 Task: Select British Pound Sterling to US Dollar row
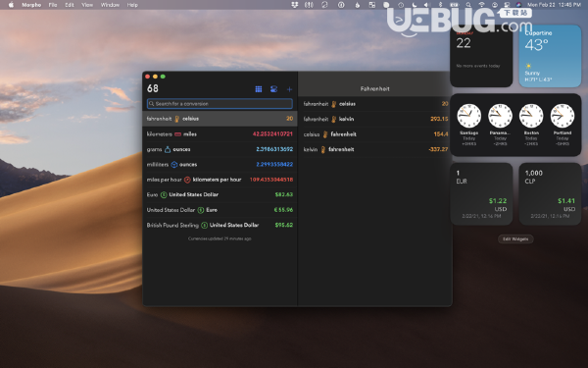coord(220,225)
